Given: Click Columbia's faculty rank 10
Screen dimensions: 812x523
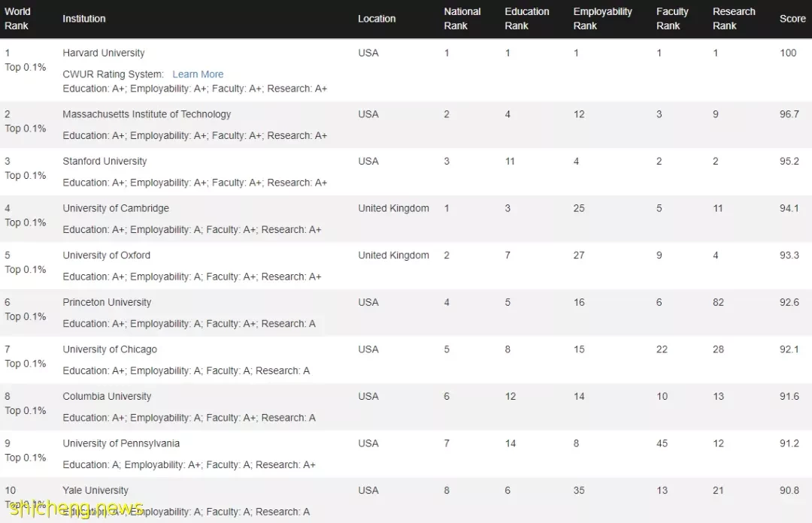Looking at the screenshot, I should coord(662,397).
